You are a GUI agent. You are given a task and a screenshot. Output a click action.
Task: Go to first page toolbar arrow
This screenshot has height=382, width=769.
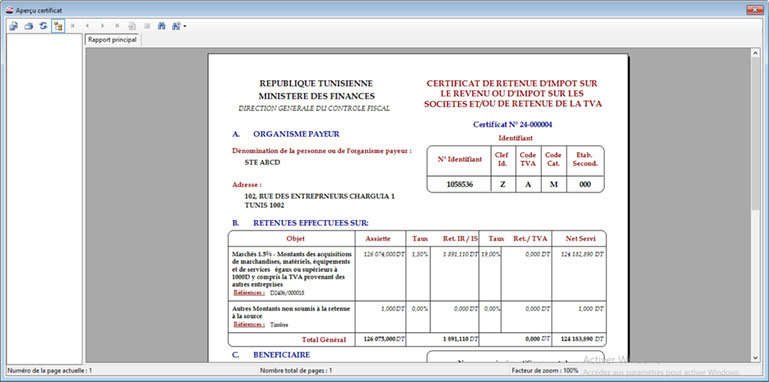coord(73,26)
